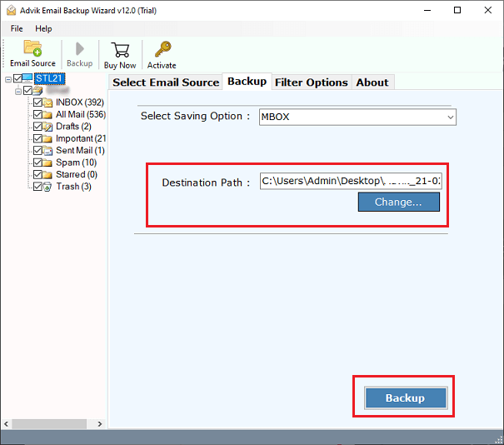
Task: Select the Important folder label
Action: click(81, 138)
